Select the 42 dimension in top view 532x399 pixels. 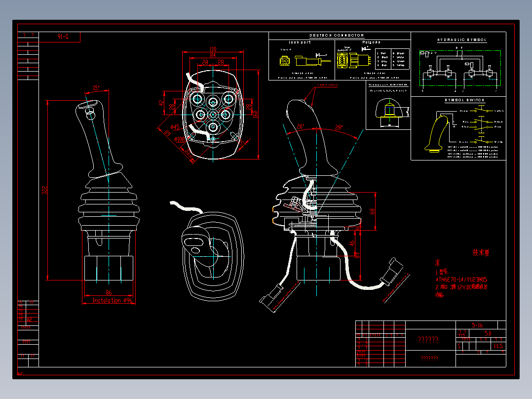[x=161, y=102]
